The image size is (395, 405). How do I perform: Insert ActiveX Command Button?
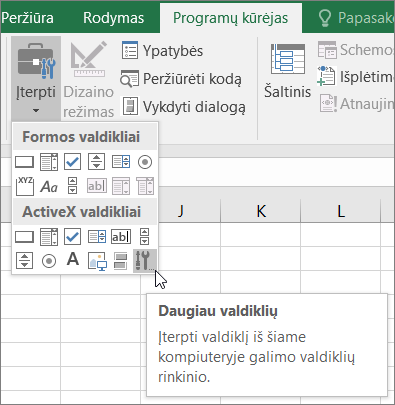(24, 237)
